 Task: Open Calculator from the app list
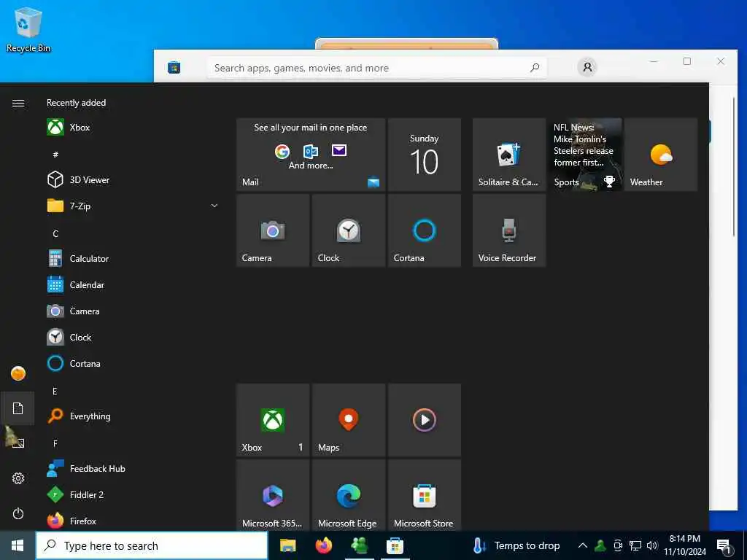click(x=133, y=259)
